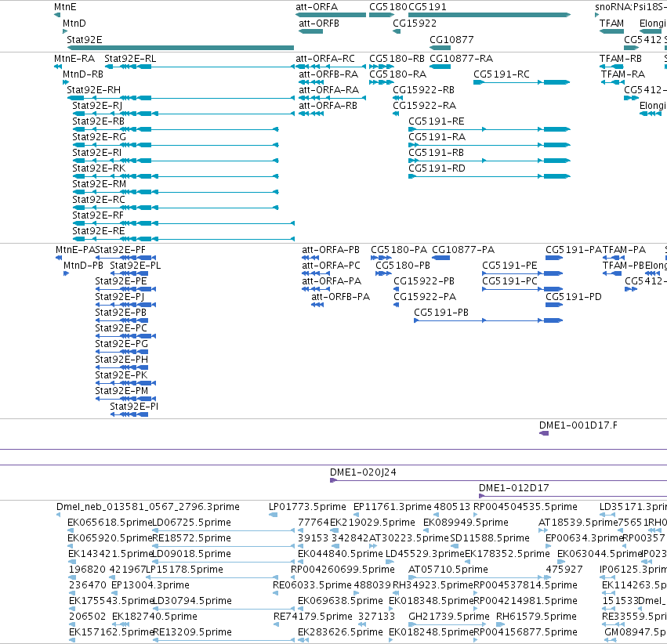Click the CG5191-RC transcript label
Image resolution: width=667 pixels, height=644 pixels.
[502, 74]
